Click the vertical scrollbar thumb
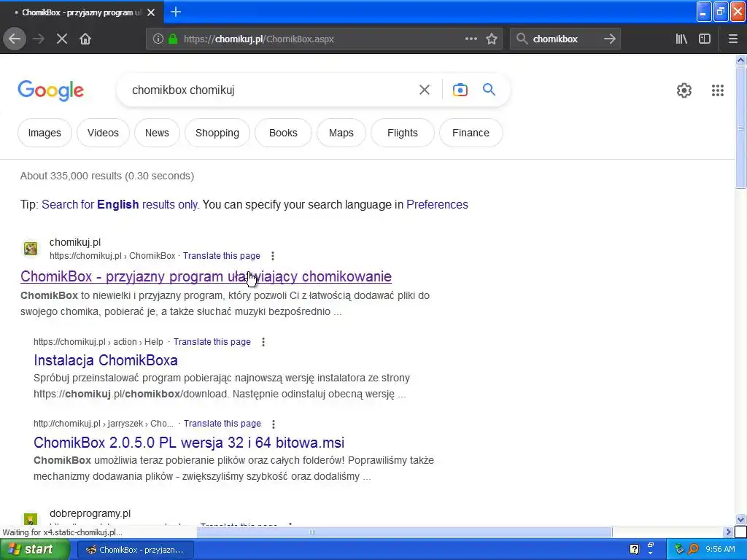Image resolution: width=747 pixels, height=560 pixels. pyautogui.click(x=740, y=128)
